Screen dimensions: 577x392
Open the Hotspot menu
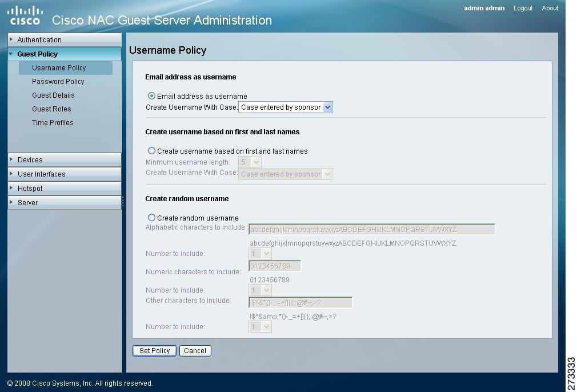coord(65,189)
